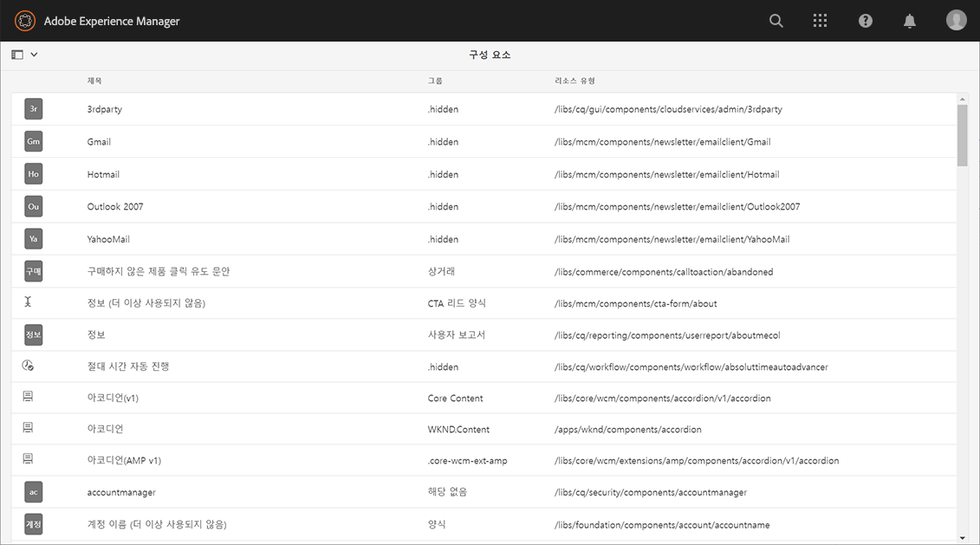Select the accountmanager title
Viewport: 980px width, 545px height.
(x=121, y=492)
